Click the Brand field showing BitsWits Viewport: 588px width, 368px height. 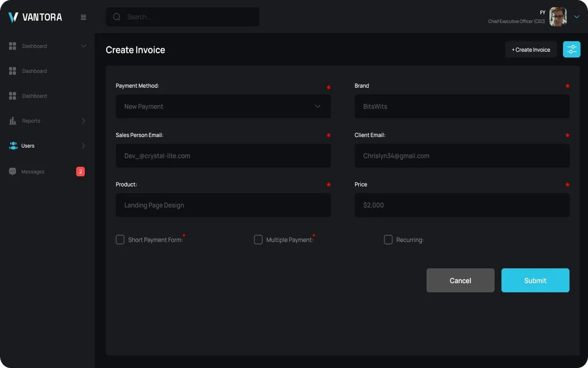(x=462, y=106)
